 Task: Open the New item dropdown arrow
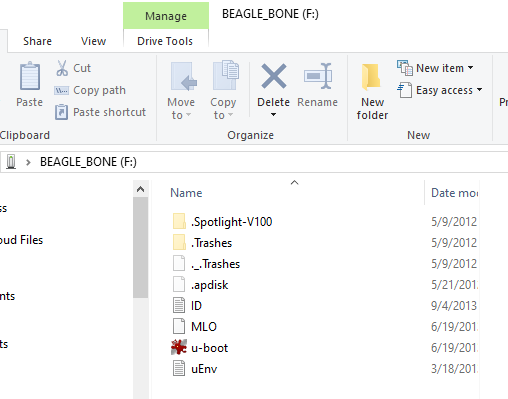pyautogui.click(x=470, y=68)
